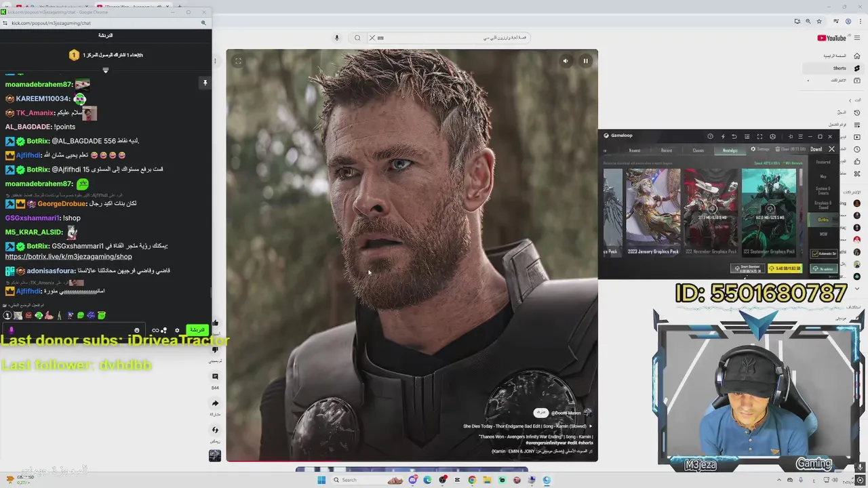Click the dislike thumbs-down button beside Shorts

click(x=215, y=350)
